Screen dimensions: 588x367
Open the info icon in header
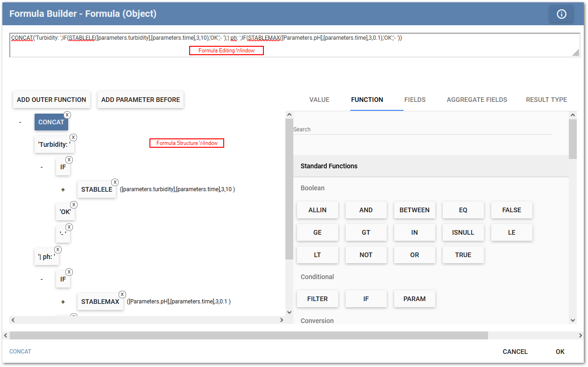point(561,14)
